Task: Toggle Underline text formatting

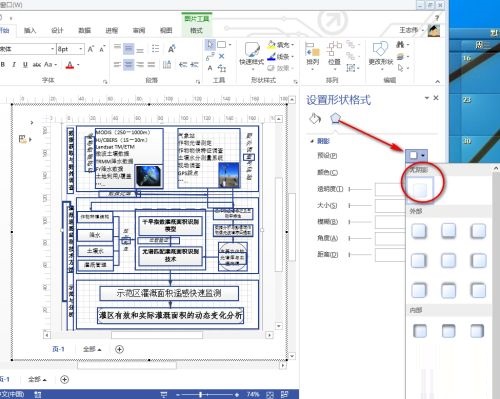Action: pyautogui.click(x=25, y=64)
